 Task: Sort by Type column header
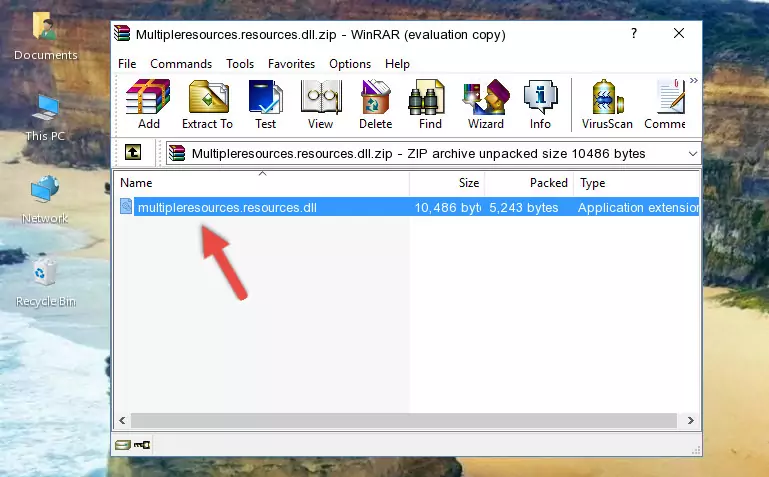(x=636, y=183)
